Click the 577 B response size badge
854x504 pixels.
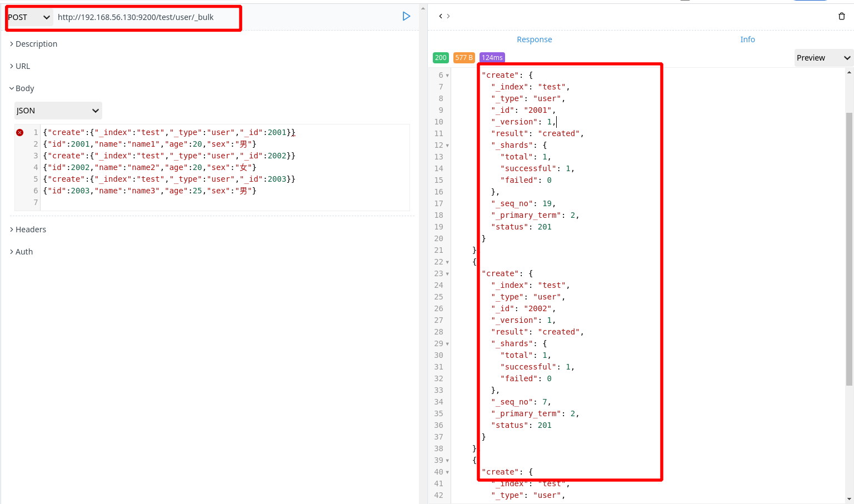click(464, 57)
